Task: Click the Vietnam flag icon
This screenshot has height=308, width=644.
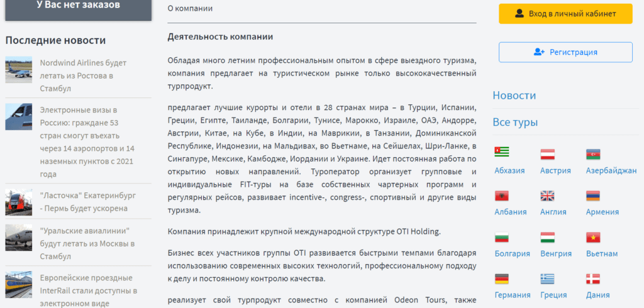Action: 593,238
